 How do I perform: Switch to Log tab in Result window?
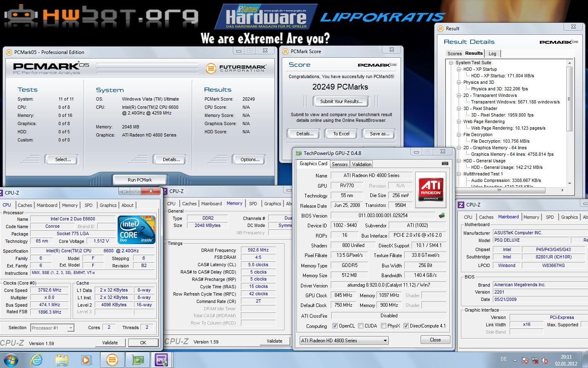pos(492,54)
